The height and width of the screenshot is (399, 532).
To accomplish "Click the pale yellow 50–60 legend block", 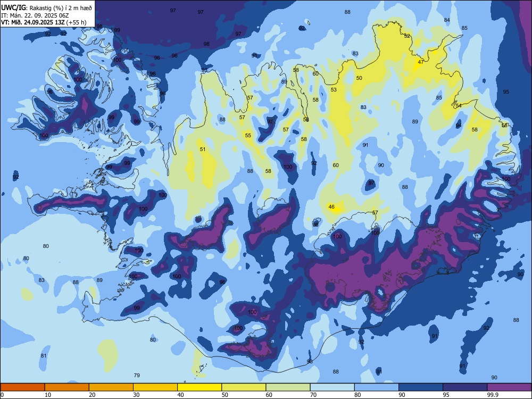I will coord(244,387).
